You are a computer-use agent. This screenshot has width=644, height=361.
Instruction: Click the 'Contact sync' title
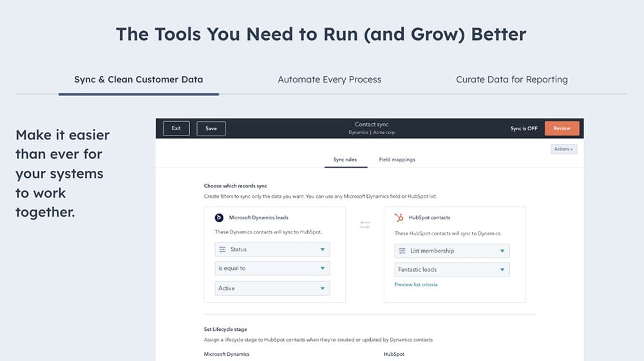coord(372,124)
